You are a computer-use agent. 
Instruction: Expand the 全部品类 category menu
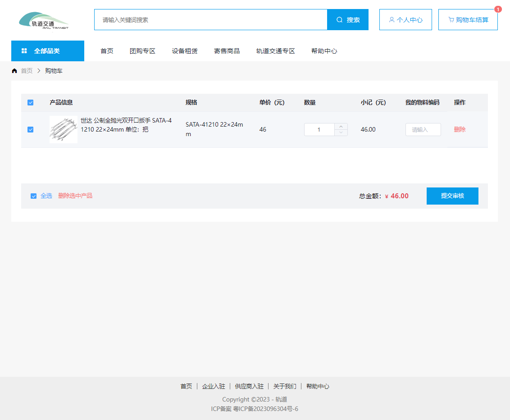(47, 51)
